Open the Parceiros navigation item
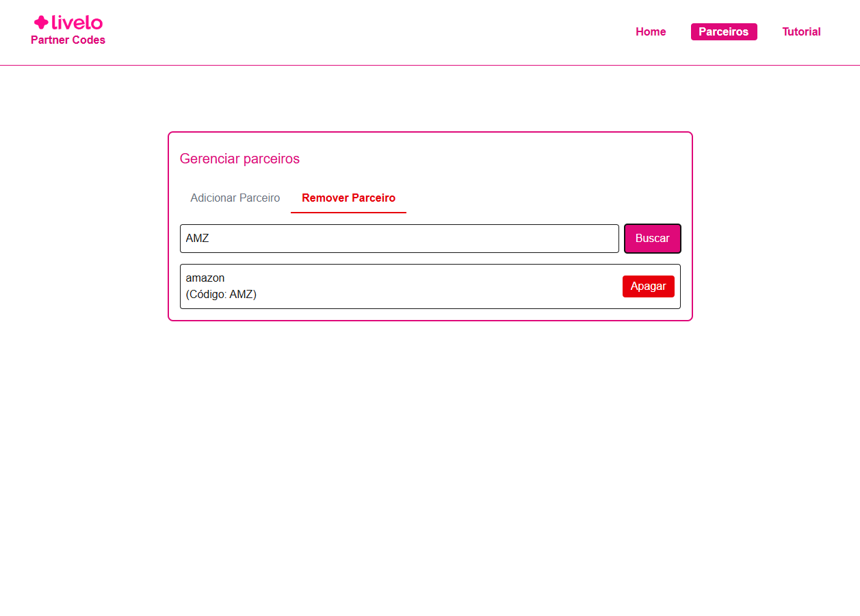 pyautogui.click(x=724, y=32)
